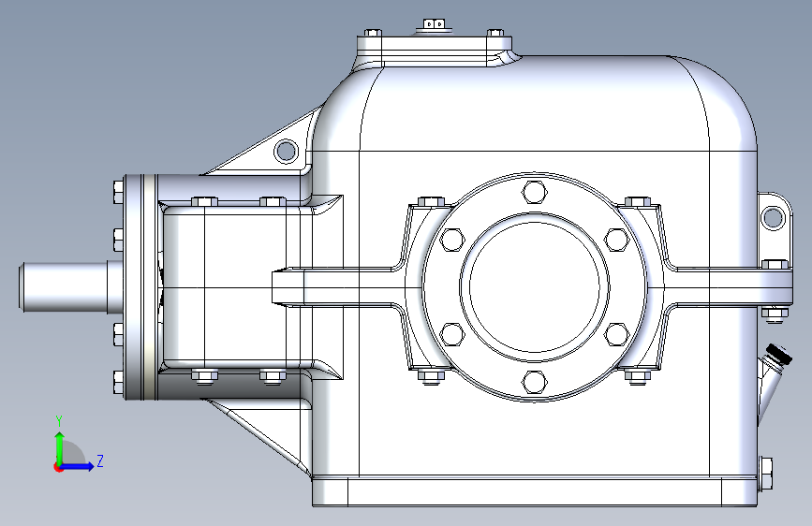Image resolution: width=812 pixels, height=526 pixels.
Task: Click the blue Z axis arrow of the triad
Action: 77,466
